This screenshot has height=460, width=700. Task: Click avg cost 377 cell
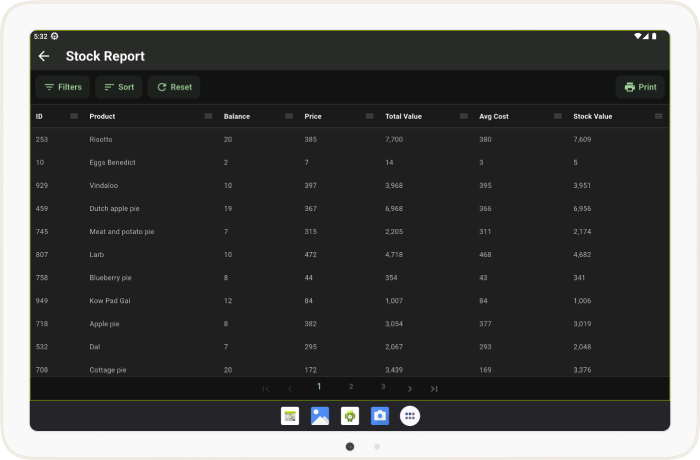[x=485, y=324]
